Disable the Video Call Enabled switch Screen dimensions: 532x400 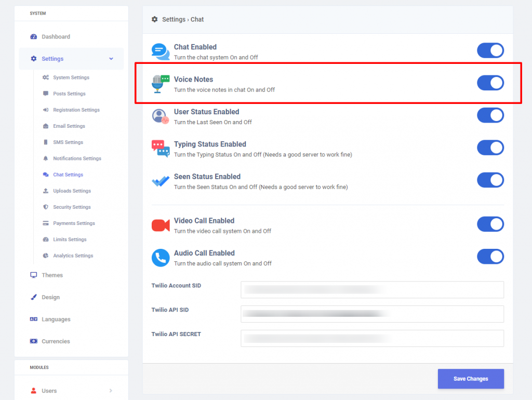coord(490,224)
